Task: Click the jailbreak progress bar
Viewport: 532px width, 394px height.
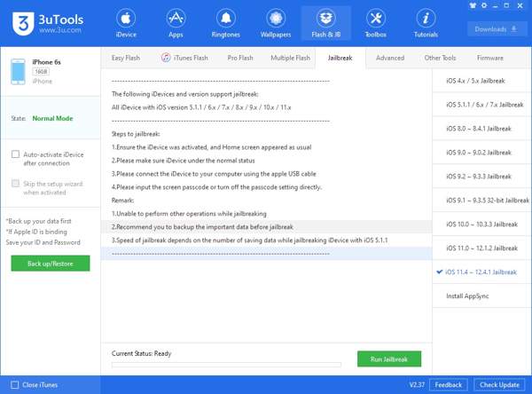Action: (226, 365)
